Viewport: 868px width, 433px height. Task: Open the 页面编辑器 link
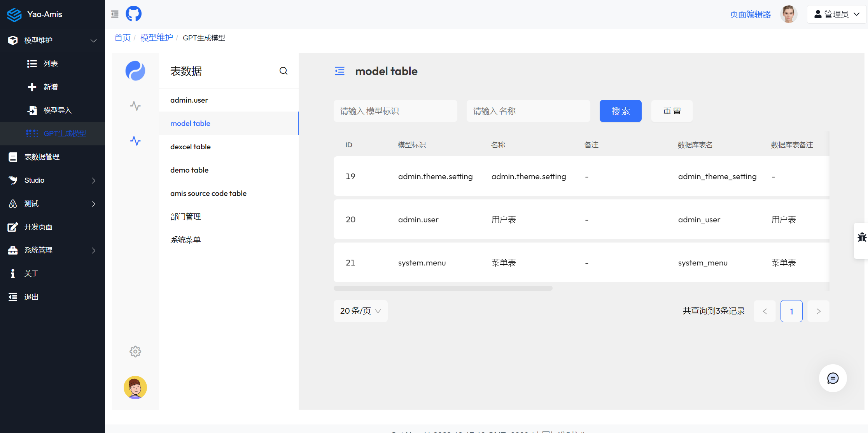(750, 14)
